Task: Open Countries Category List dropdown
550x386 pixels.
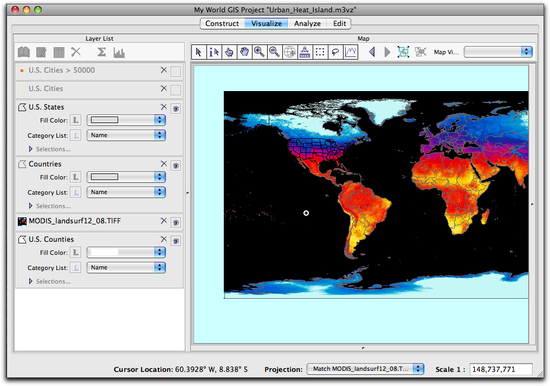Action: pyautogui.click(x=126, y=192)
